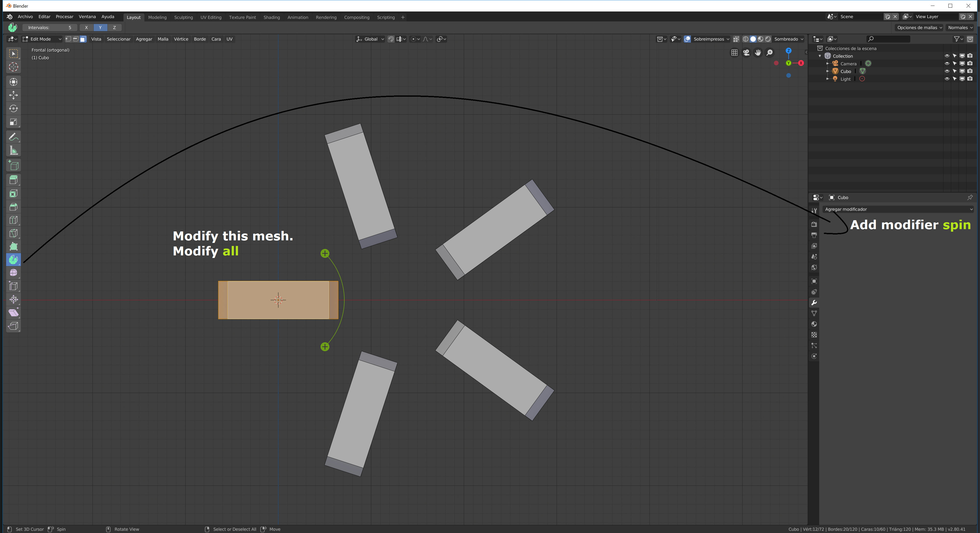
Task: Toggle overlays (Sobreimpresos) button
Action: [687, 39]
